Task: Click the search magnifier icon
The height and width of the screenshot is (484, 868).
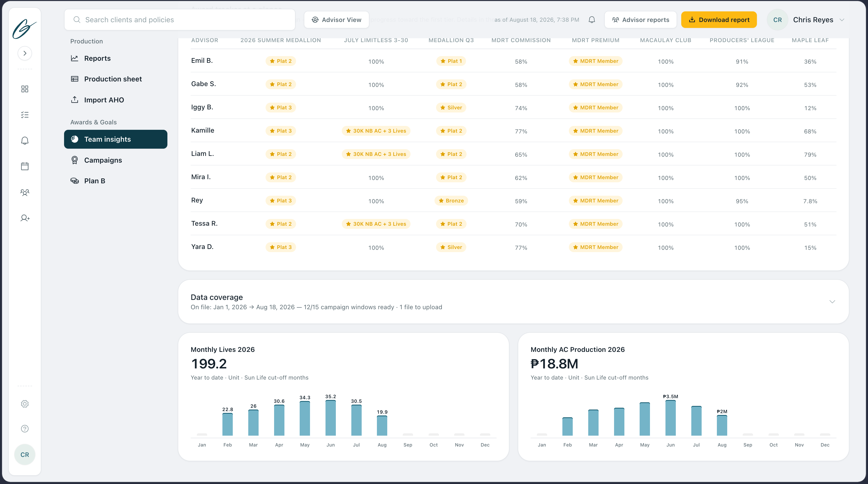Action: tap(77, 20)
